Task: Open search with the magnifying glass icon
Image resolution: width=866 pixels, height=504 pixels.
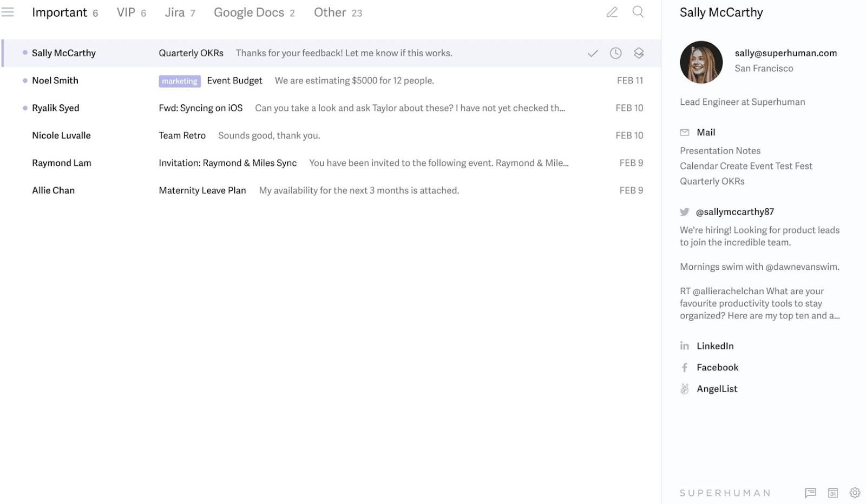Action: 638,12
